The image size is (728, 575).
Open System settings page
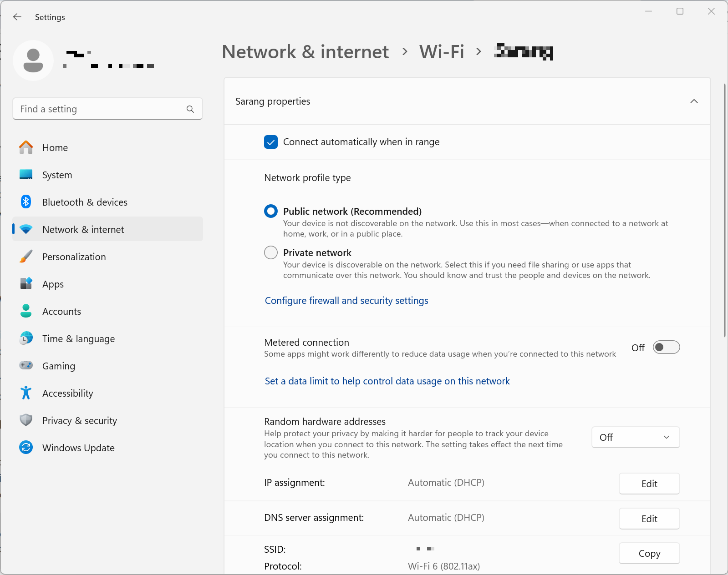point(107,175)
